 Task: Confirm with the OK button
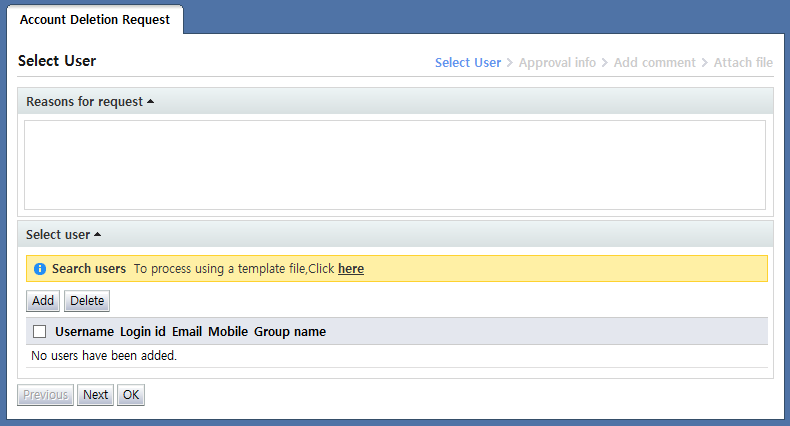[131, 395]
